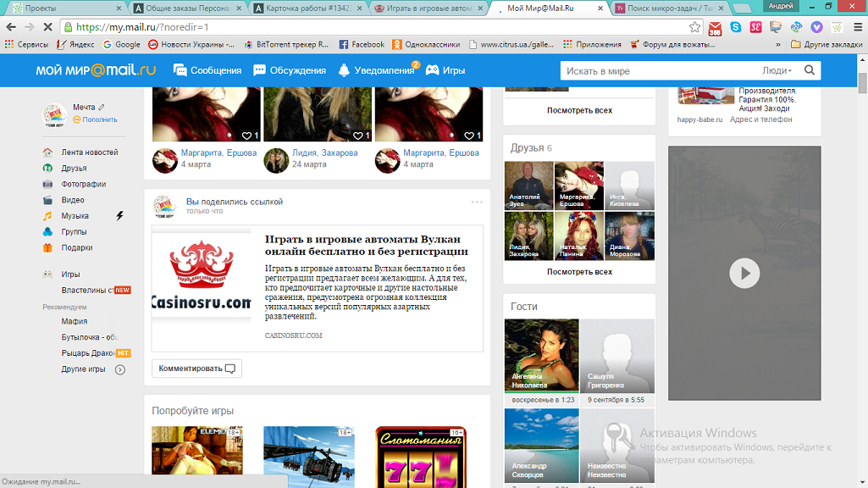Open the Chrome hamburger menu
Screen dimensions: 868x488
point(858,26)
